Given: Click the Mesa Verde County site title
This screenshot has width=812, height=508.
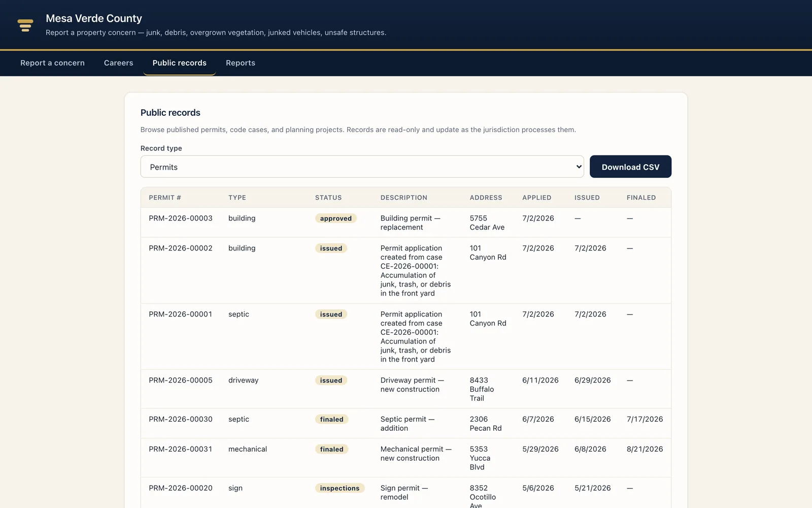Looking at the screenshot, I should tap(94, 18).
